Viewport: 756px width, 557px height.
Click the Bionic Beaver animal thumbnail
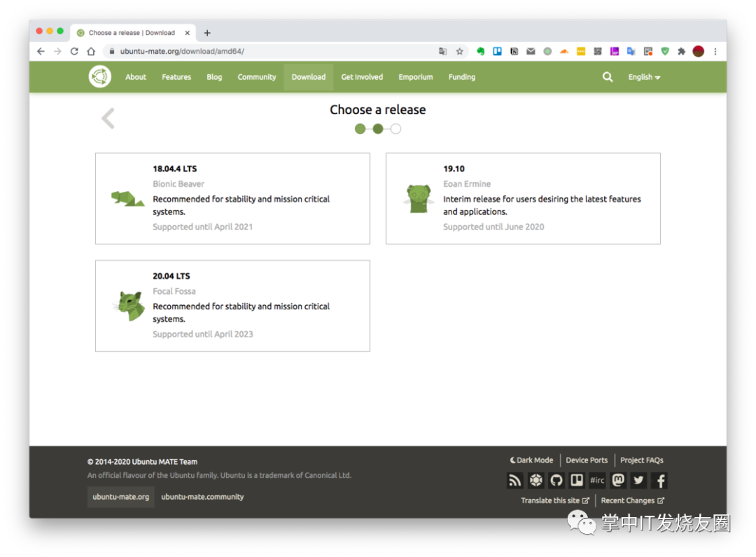(x=127, y=199)
